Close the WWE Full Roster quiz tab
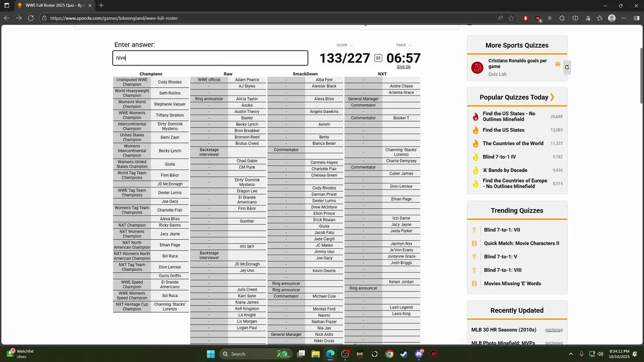Viewport: 644px width, 362px height. click(91, 6)
